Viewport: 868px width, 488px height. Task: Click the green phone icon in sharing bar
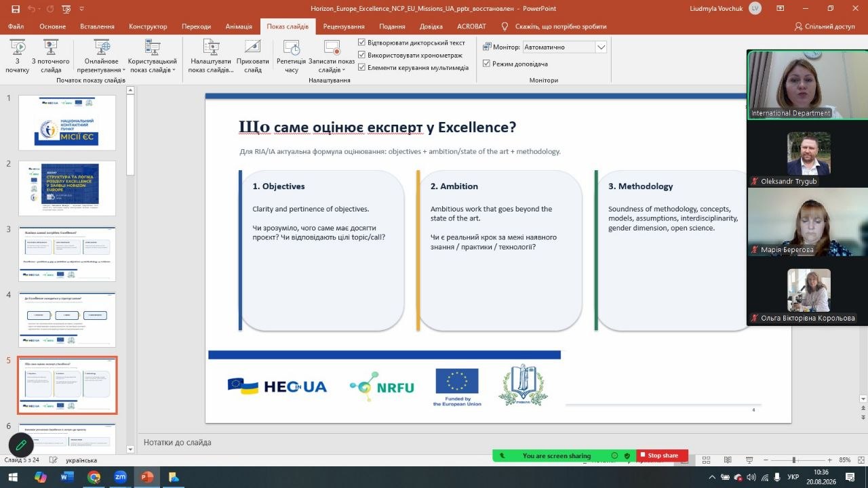[x=501, y=456]
